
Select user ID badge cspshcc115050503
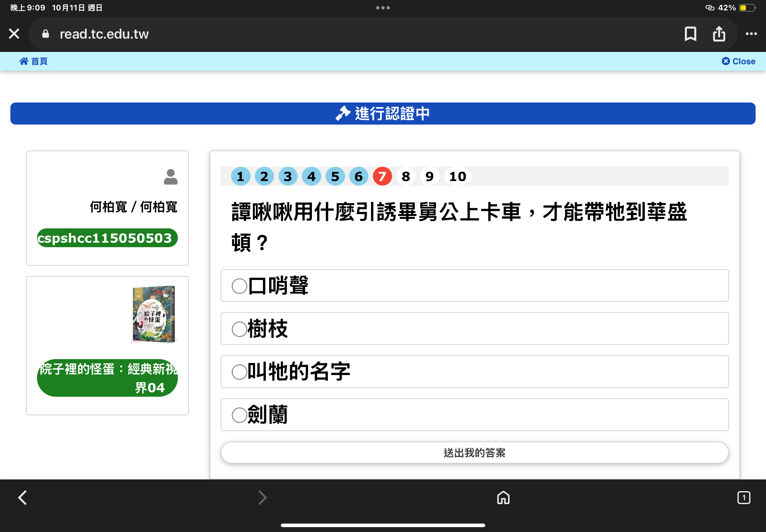pyautogui.click(x=107, y=238)
